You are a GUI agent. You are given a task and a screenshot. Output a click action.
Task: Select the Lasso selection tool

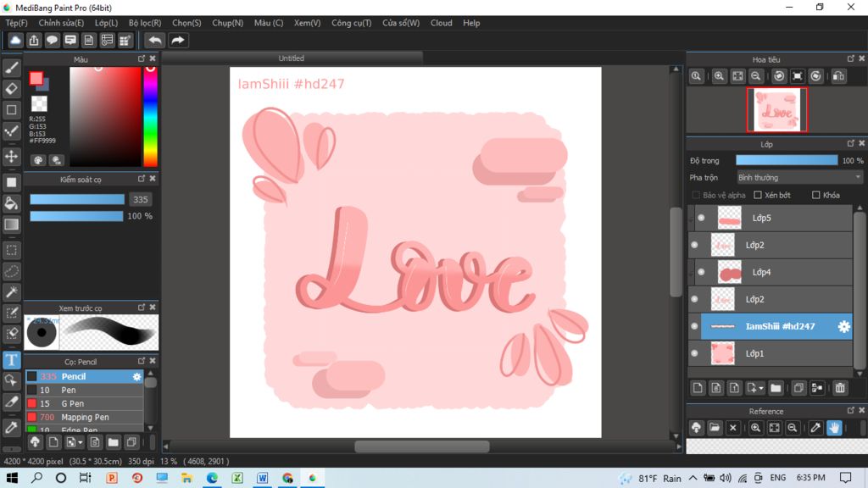tap(11, 272)
